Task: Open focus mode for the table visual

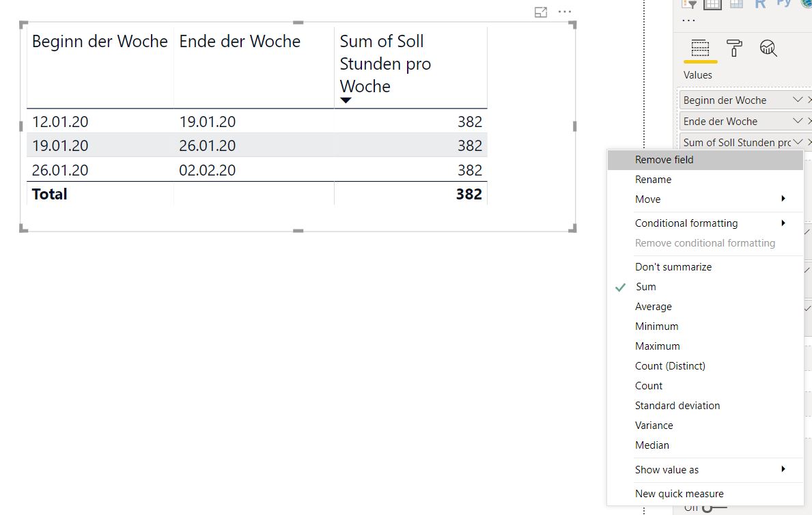Action: (541, 12)
